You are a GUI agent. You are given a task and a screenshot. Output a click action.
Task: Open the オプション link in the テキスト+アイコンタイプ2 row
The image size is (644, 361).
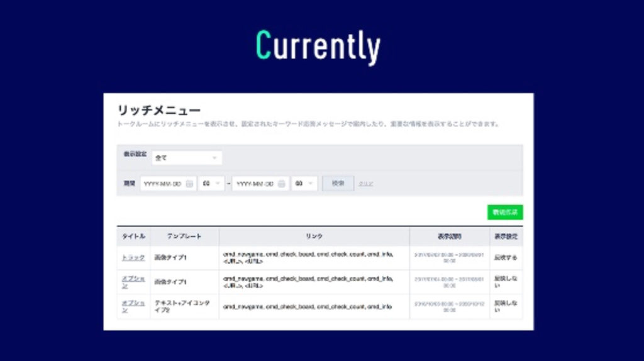[x=133, y=306]
